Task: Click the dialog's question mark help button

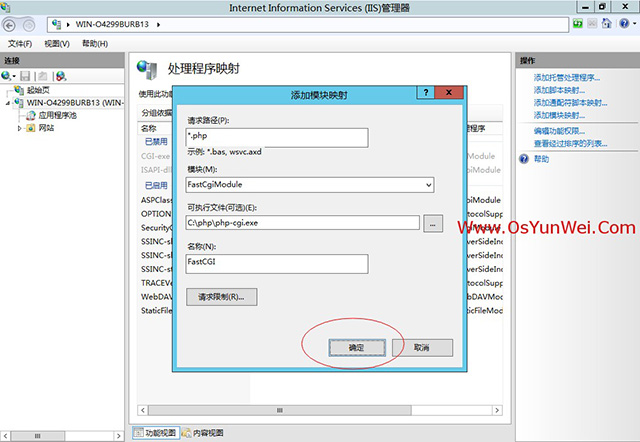Action: click(426, 94)
